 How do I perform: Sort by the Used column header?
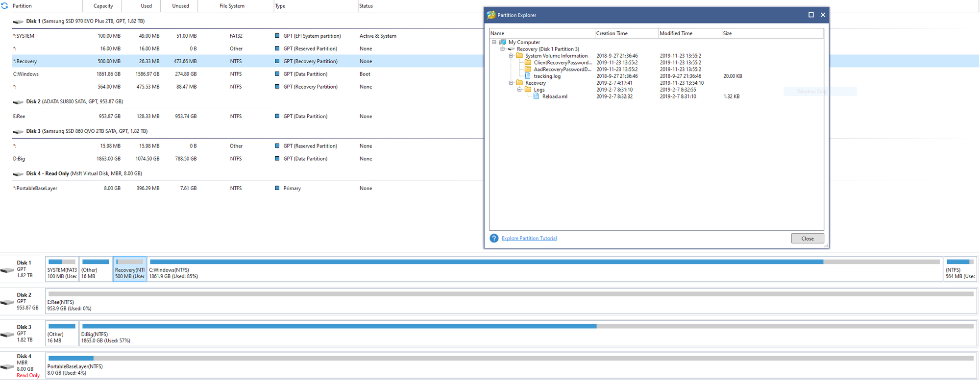pyautogui.click(x=141, y=6)
